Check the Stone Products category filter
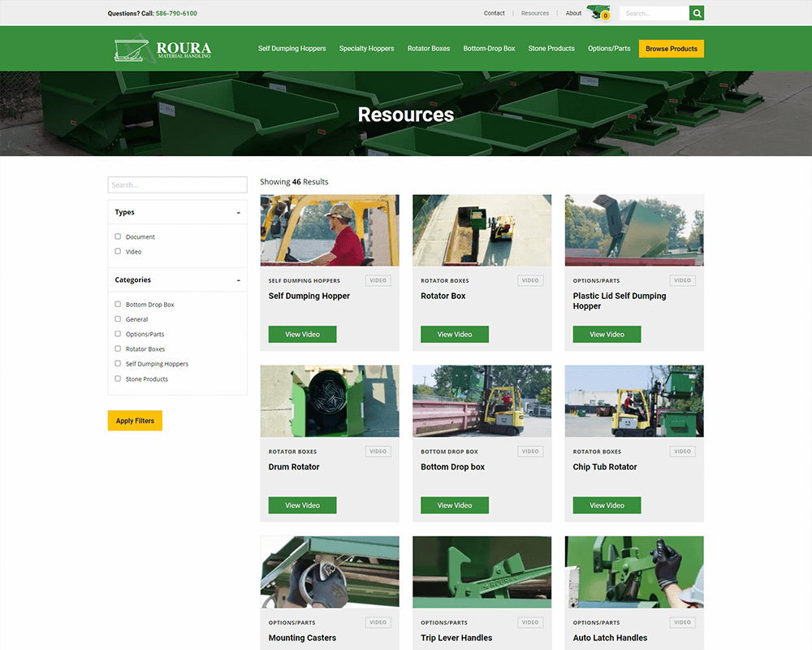The width and height of the screenshot is (812, 650). point(117,379)
